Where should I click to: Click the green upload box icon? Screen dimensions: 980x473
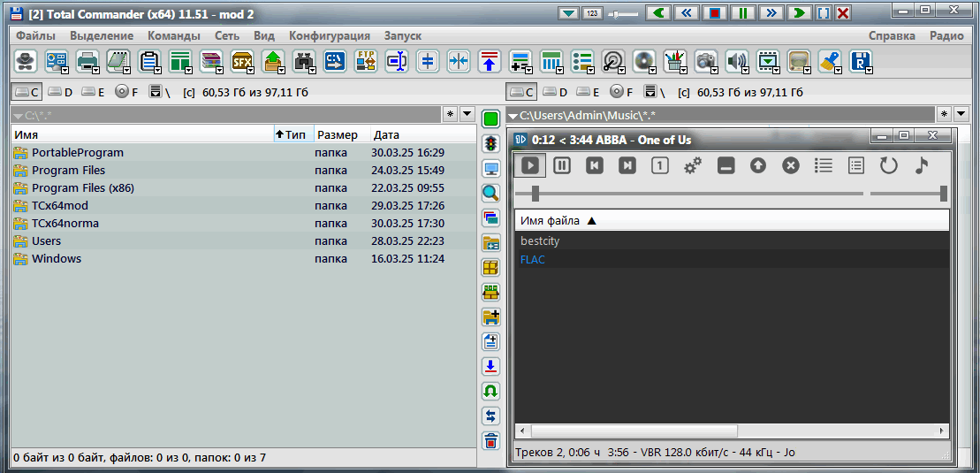(273, 61)
